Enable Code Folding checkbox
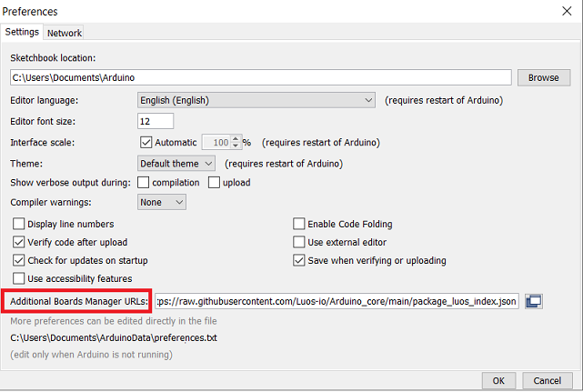Image resolution: width=583 pixels, height=392 pixels. [299, 224]
